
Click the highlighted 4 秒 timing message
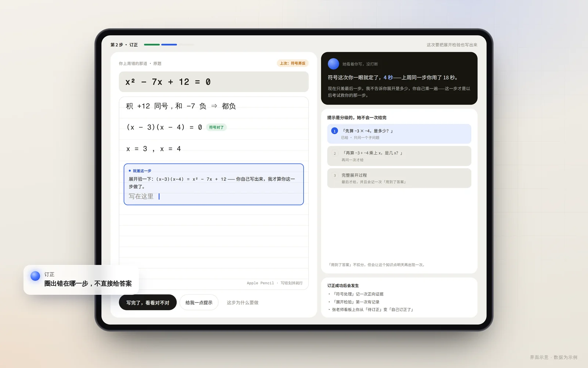pyautogui.click(x=393, y=78)
